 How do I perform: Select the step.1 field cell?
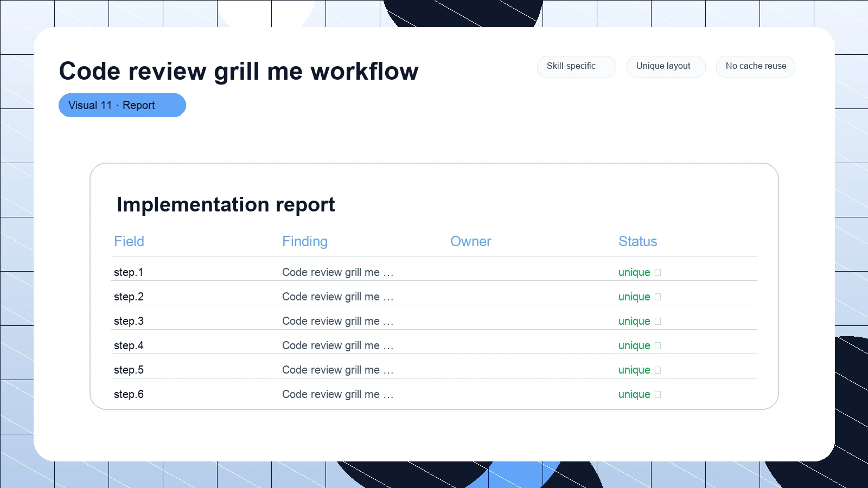[x=129, y=272]
